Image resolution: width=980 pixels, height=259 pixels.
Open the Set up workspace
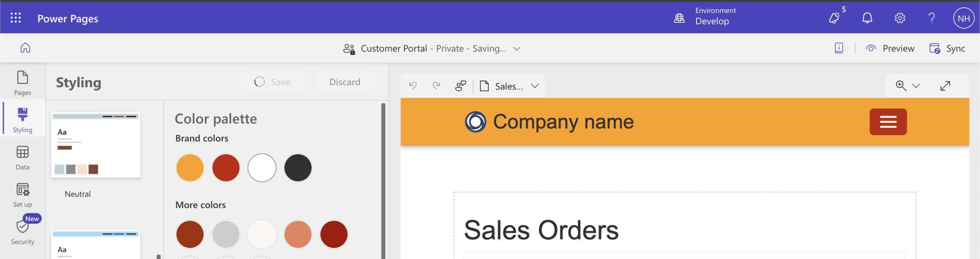coord(22,195)
